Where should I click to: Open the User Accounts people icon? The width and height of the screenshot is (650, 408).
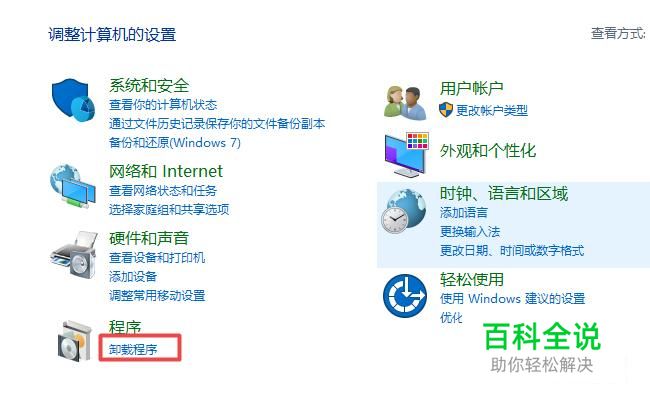coord(405,103)
